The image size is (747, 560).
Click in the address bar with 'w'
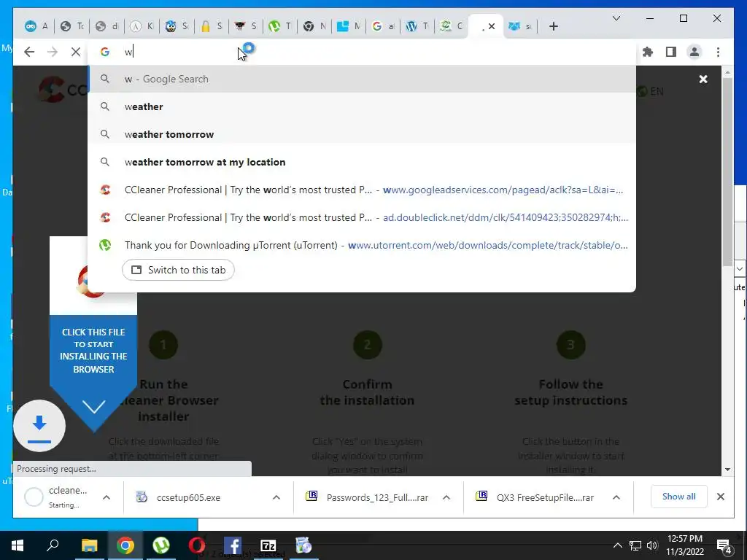362,52
